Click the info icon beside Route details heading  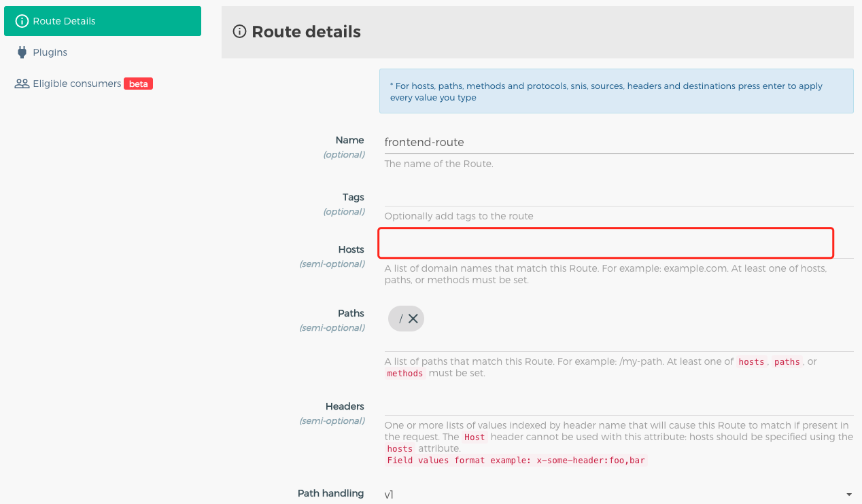tap(239, 31)
